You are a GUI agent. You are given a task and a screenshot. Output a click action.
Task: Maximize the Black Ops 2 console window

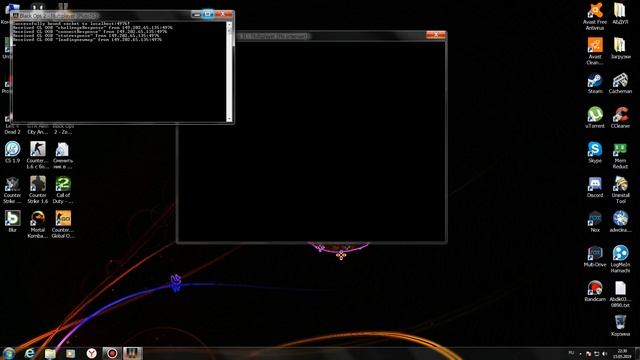pos(208,14)
